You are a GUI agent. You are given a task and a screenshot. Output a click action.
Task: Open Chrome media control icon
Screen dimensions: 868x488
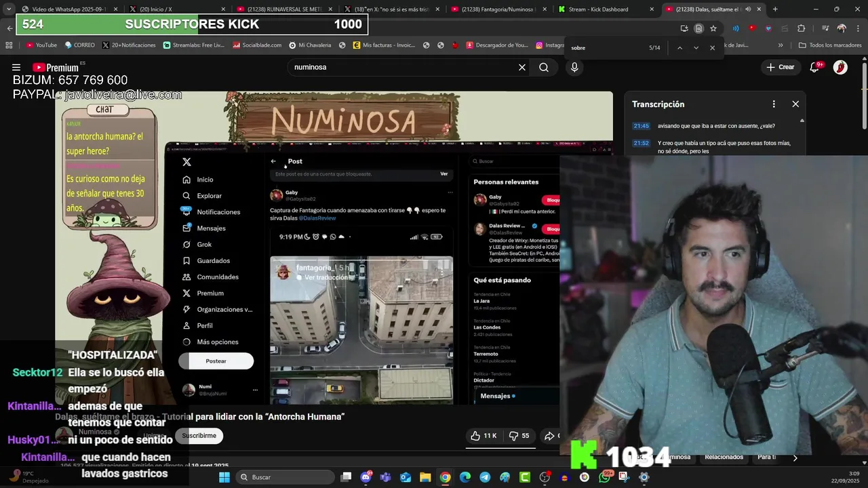[825, 28]
